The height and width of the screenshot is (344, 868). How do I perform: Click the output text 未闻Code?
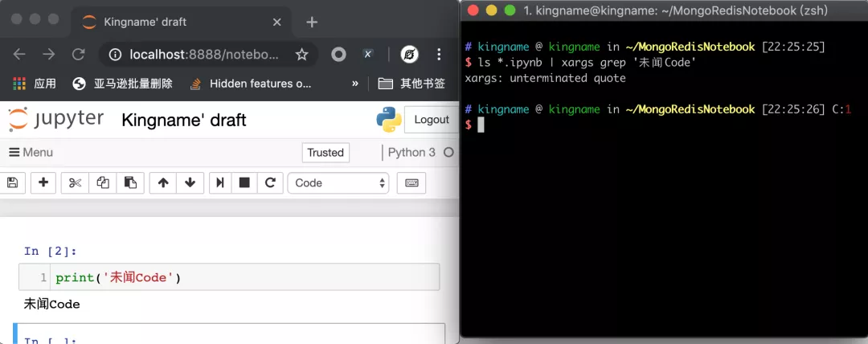tap(52, 304)
